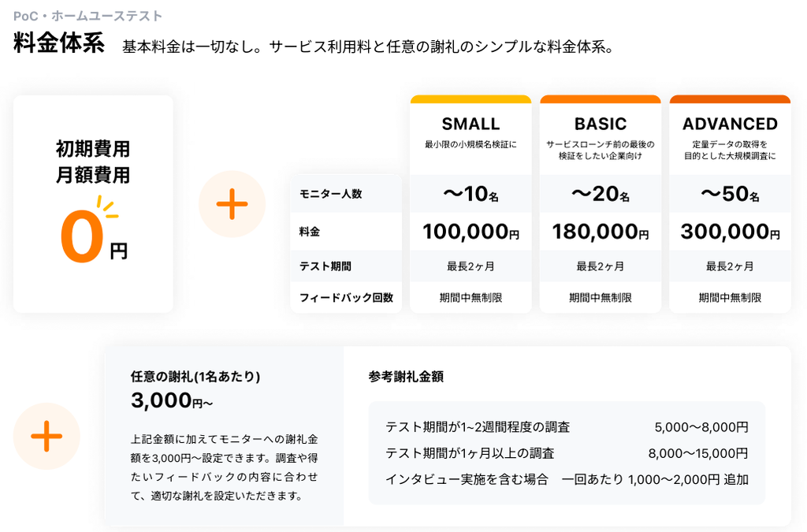Image resolution: width=807 pixels, height=532 pixels.
Task: Click the BASIC price 180,000円
Action: (601, 232)
